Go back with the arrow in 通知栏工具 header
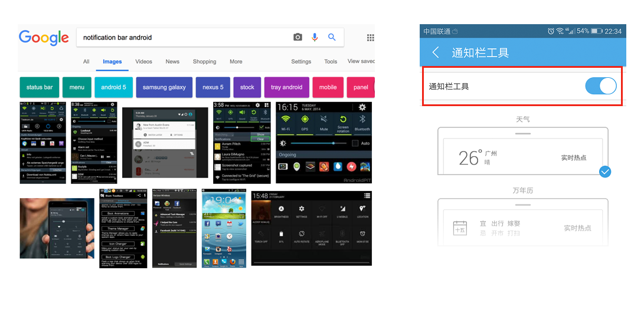This screenshot has width=644, height=316. tap(436, 52)
